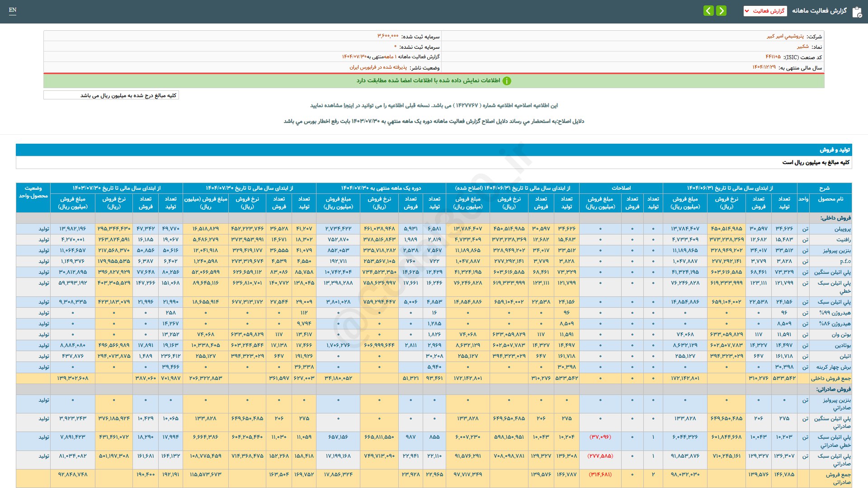Click the green left arrow navigation button
Screen dimensions: 868x488
(x=708, y=11)
